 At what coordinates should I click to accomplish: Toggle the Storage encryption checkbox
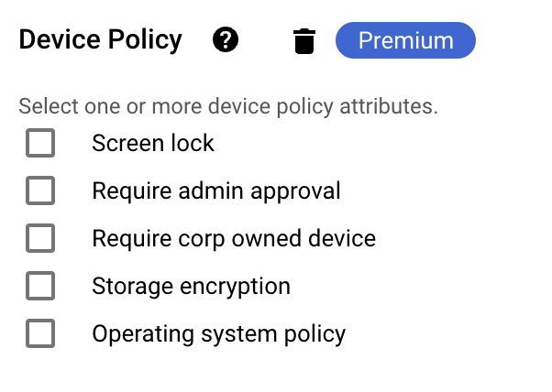[x=40, y=286]
